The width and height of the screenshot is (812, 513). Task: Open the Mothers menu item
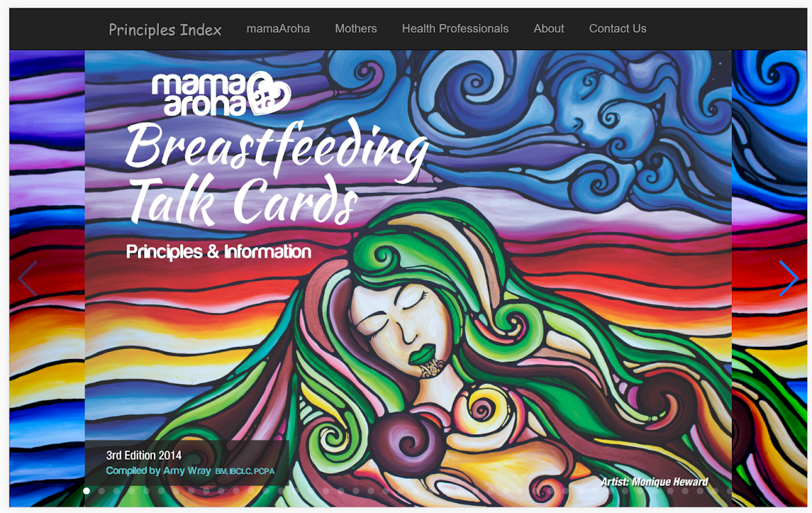click(356, 29)
